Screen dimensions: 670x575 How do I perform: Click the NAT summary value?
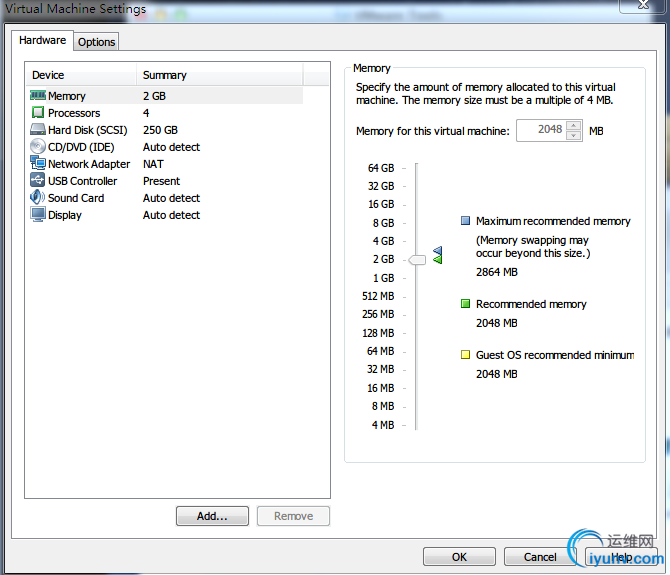(153, 164)
